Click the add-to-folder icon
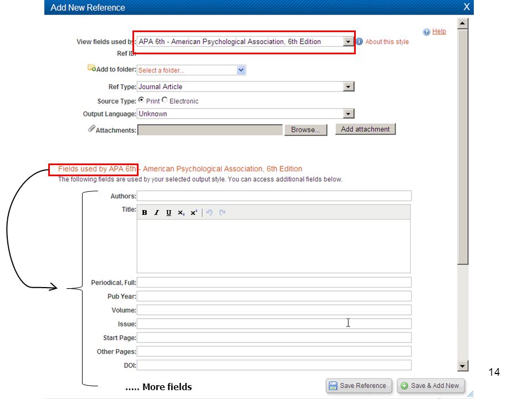Image resolution: width=532 pixels, height=399 pixels. point(91,68)
